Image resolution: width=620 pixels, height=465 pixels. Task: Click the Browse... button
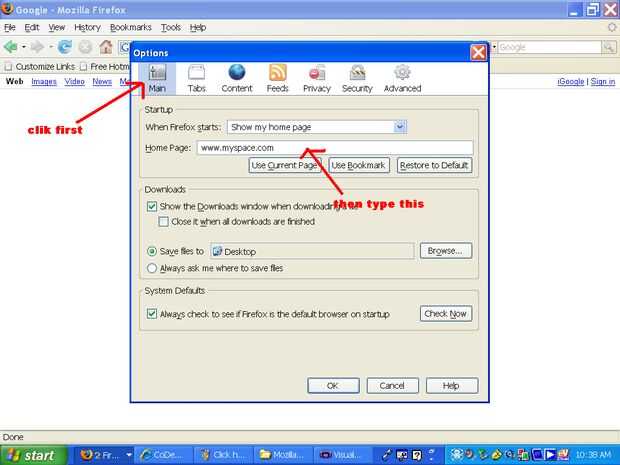tap(446, 251)
